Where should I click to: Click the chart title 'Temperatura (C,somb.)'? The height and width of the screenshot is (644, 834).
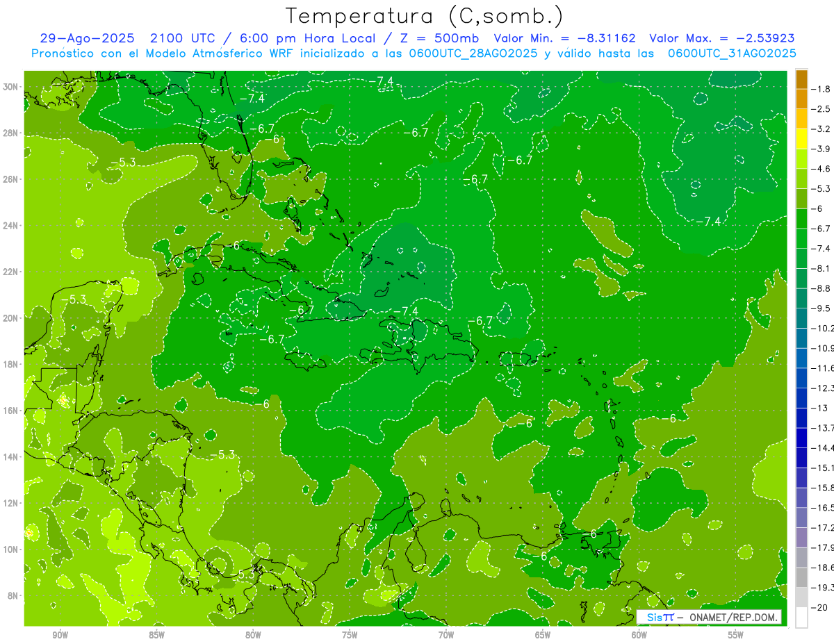[x=425, y=16]
